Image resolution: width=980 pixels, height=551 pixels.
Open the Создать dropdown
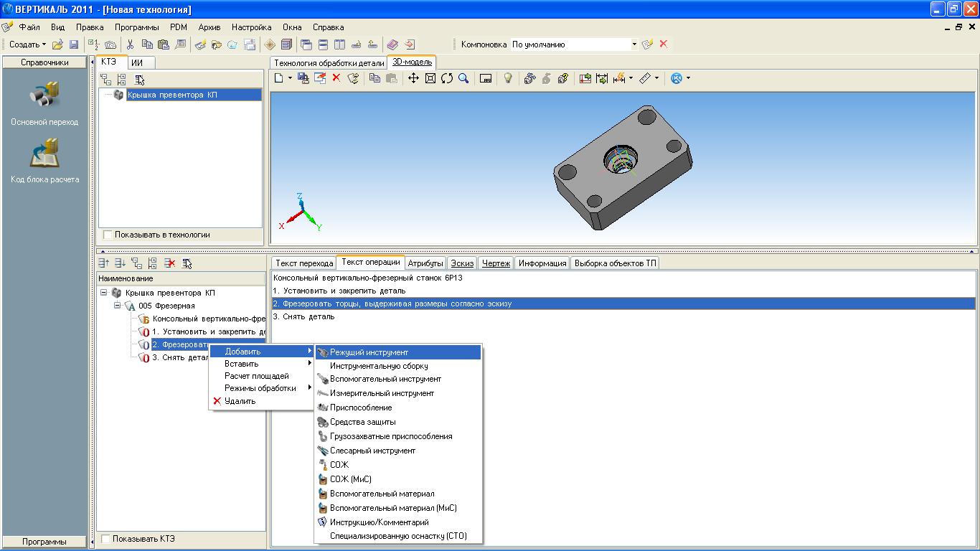point(27,44)
